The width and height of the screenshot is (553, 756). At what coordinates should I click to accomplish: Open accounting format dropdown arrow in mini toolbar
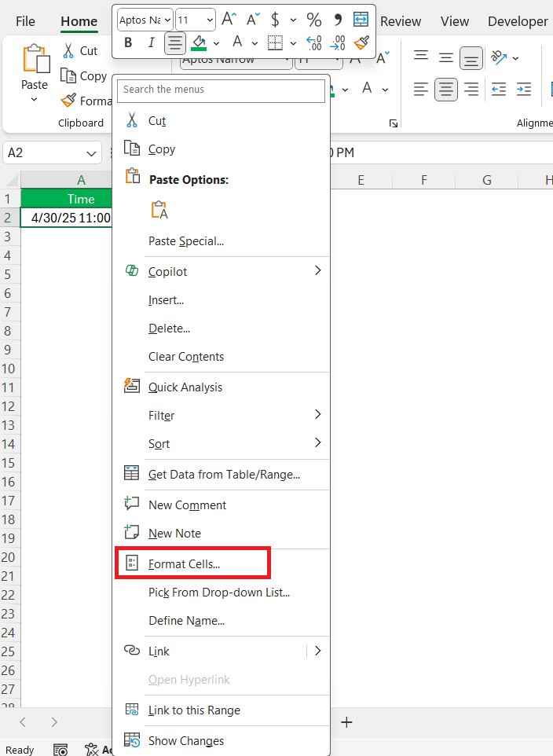pyautogui.click(x=293, y=20)
